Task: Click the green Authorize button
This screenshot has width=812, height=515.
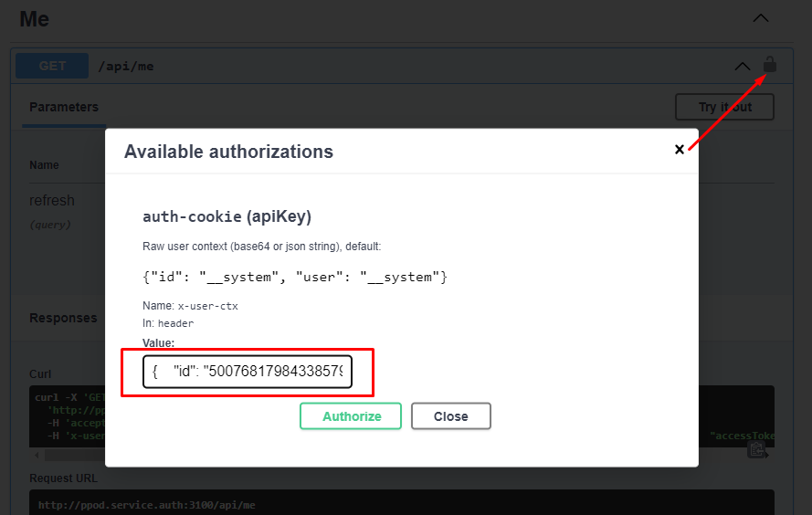Action: pyautogui.click(x=351, y=416)
